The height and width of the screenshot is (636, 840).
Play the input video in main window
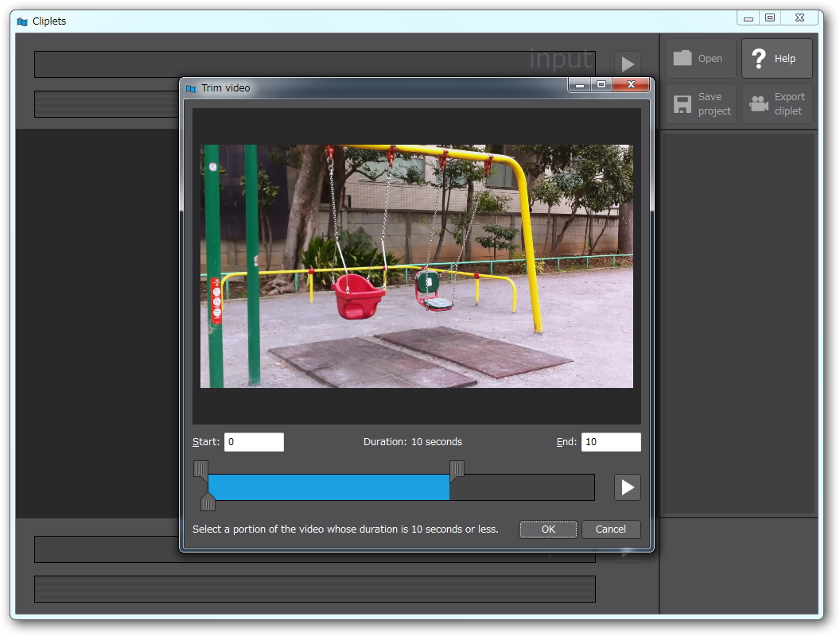tap(628, 64)
